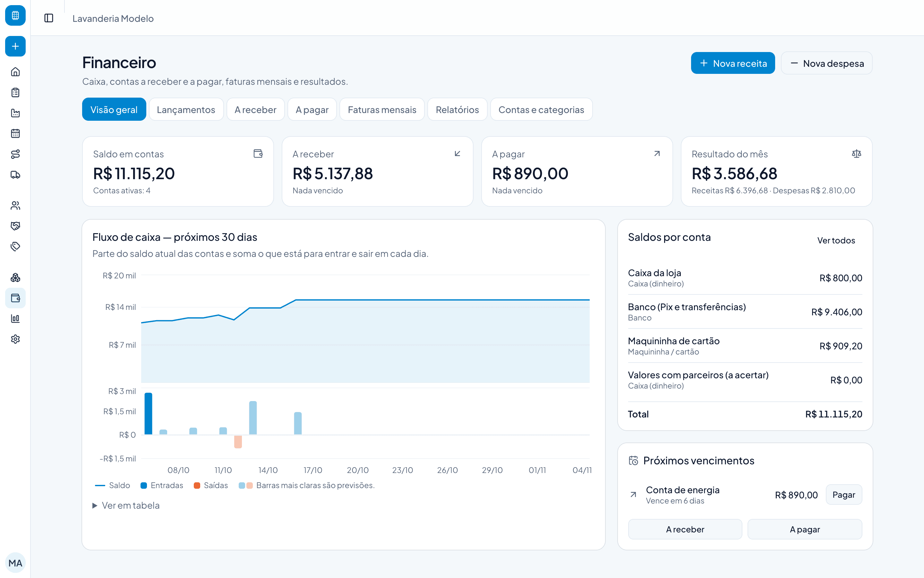Click the Caixa da loja account row
Image resolution: width=924 pixels, height=578 pixels.
(x=745, y=278)
